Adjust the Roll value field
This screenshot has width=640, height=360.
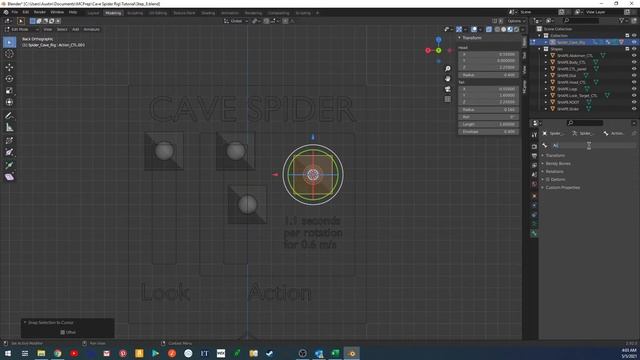click(488, 117)
